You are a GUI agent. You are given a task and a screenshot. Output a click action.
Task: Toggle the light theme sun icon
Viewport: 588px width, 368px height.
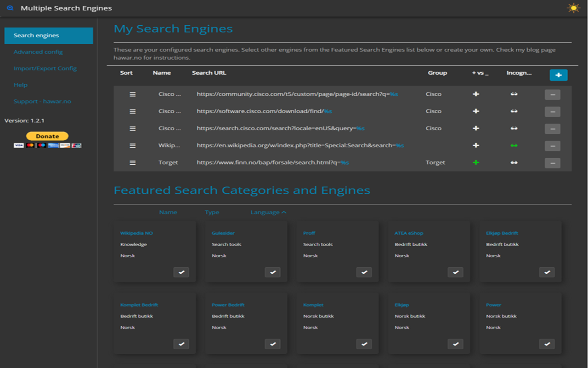(573, 7)
